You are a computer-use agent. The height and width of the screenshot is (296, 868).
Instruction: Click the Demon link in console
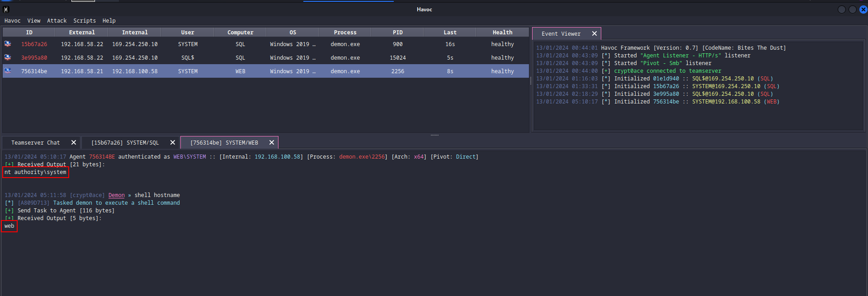click(x=116, y=195)
